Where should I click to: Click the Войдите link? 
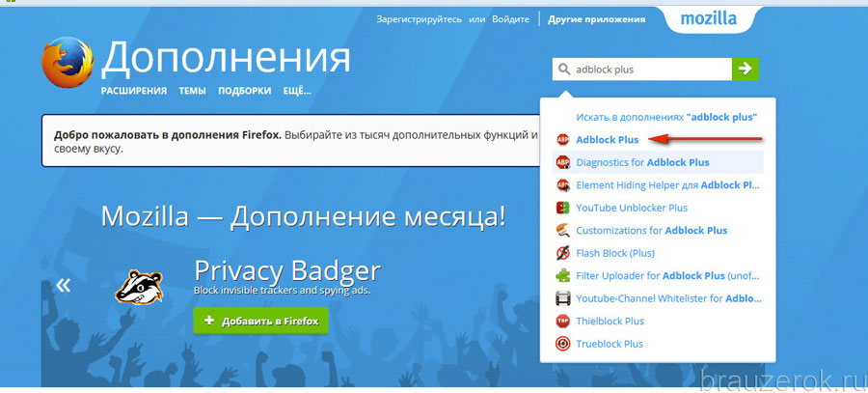click(510, 19)
